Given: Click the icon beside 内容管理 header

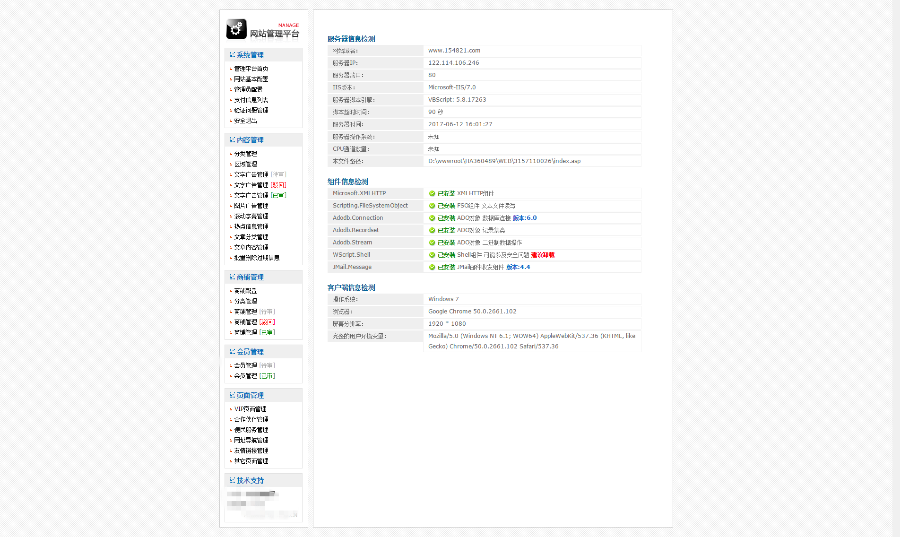Looking at the screenshot, I should (x=232, y=140).
